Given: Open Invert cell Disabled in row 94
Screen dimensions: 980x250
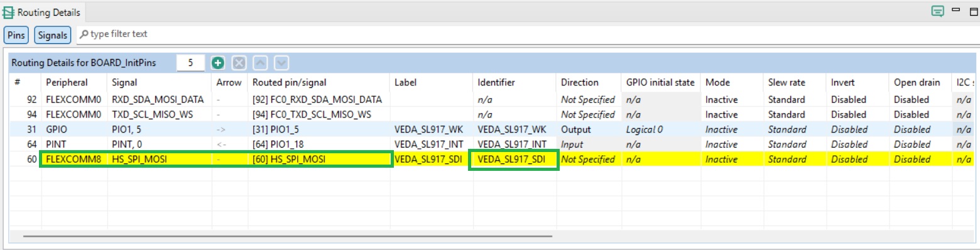Looking at the screenshot, I should click(858, 114).
